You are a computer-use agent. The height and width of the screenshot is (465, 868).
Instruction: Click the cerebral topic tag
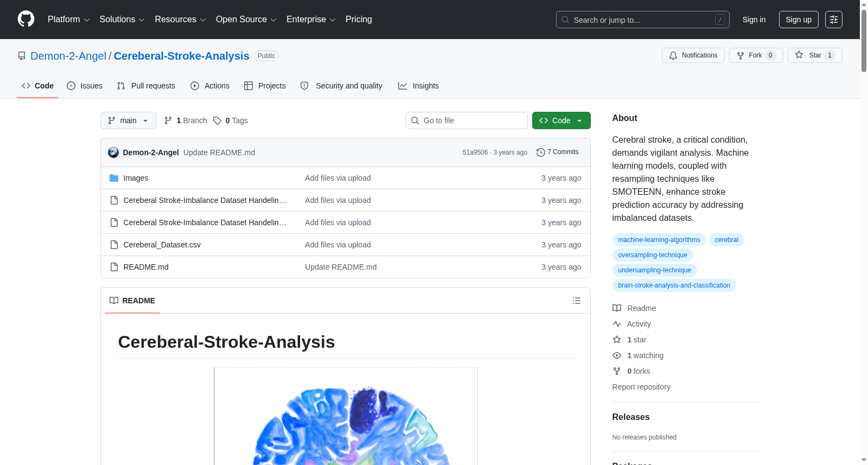[726, 240]
